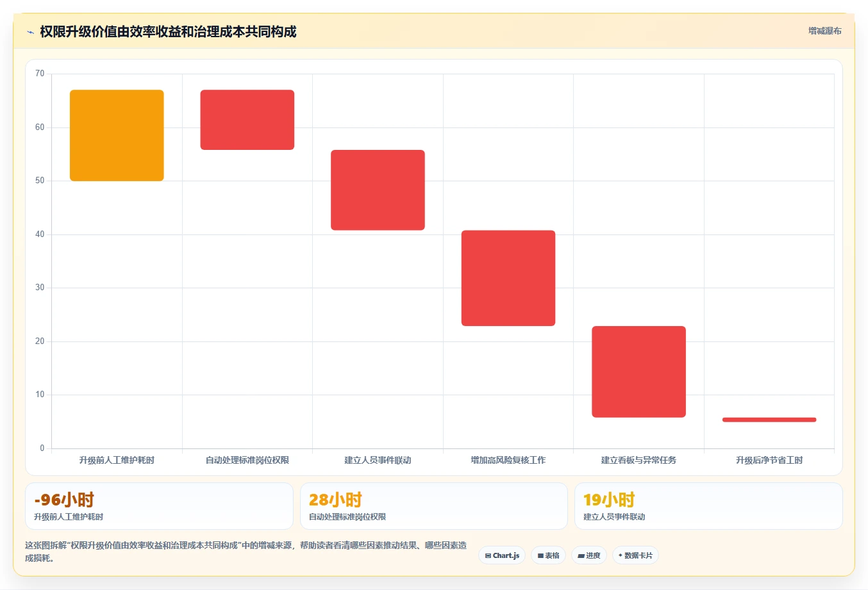
Task: Click the 数据卡片 tag chip
Action: click(635, 555)
